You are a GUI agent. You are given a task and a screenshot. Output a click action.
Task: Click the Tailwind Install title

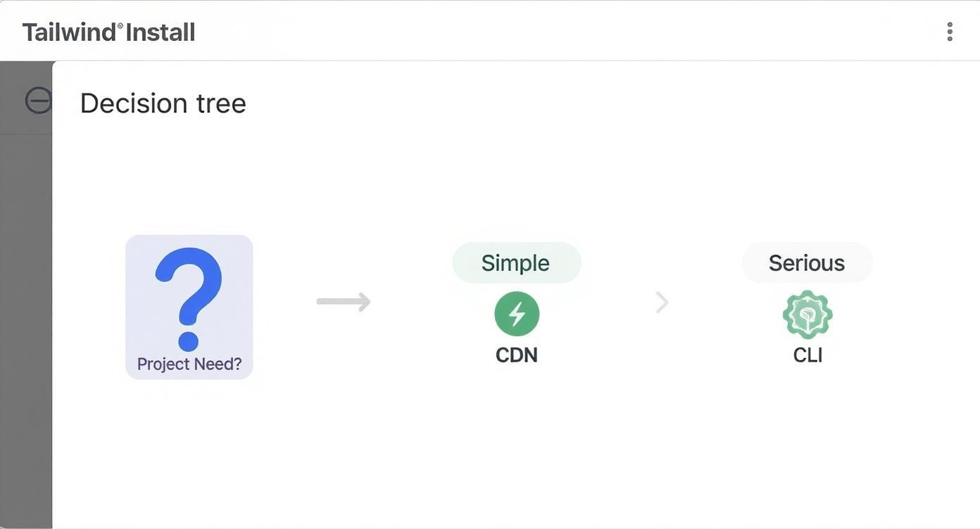coord(108,32)
